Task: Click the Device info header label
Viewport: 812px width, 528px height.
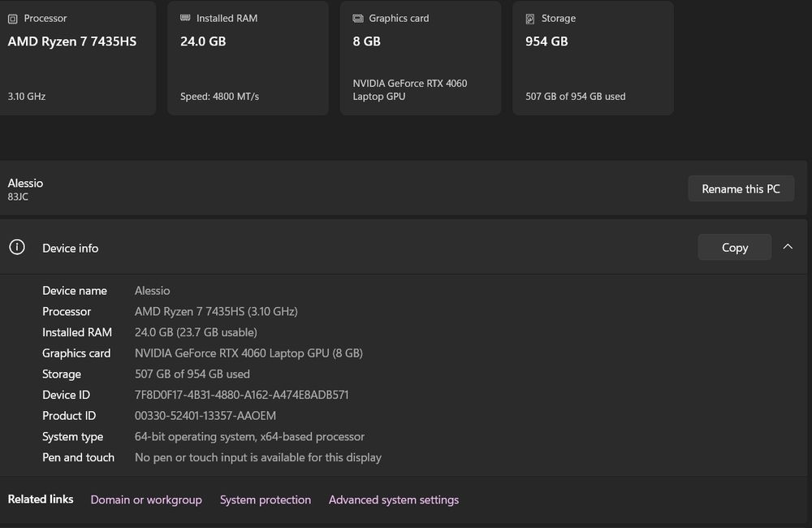Action: (x=71, y=249)
